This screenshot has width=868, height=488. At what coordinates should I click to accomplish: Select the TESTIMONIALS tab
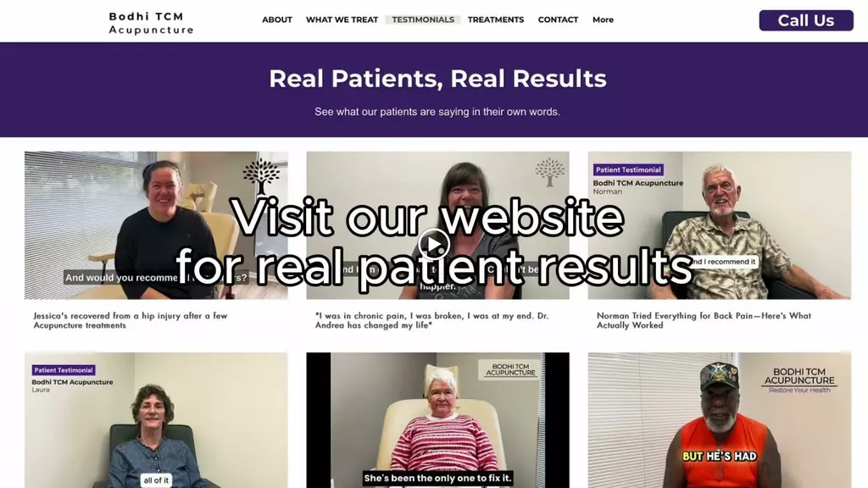[x=423, y=20]
